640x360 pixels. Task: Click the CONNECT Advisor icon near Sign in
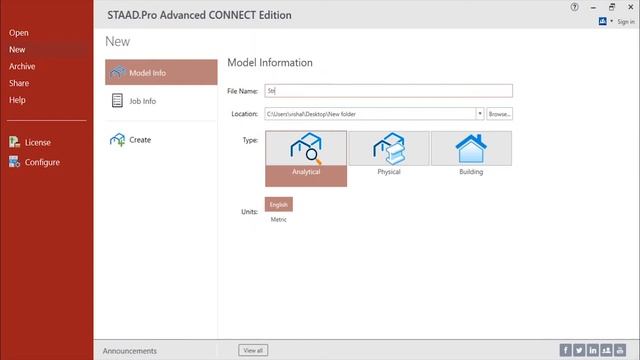602,21
